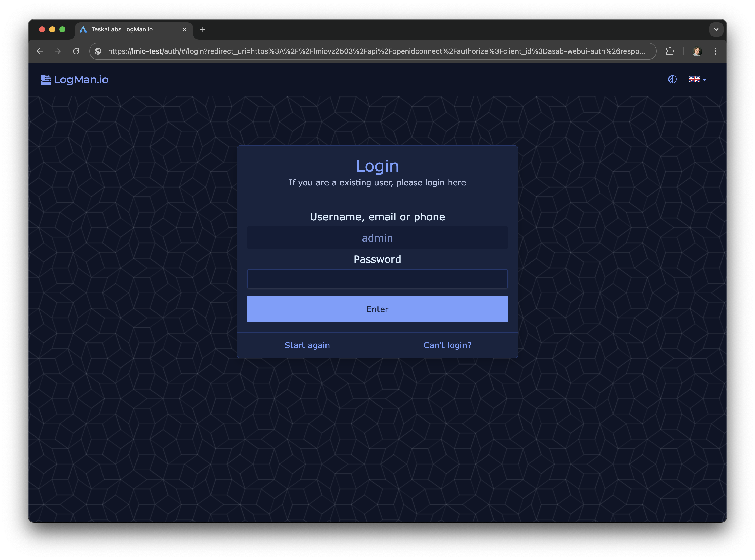
Task: Close the TeskaLabs LogMan.io tab
Action: 185,29
